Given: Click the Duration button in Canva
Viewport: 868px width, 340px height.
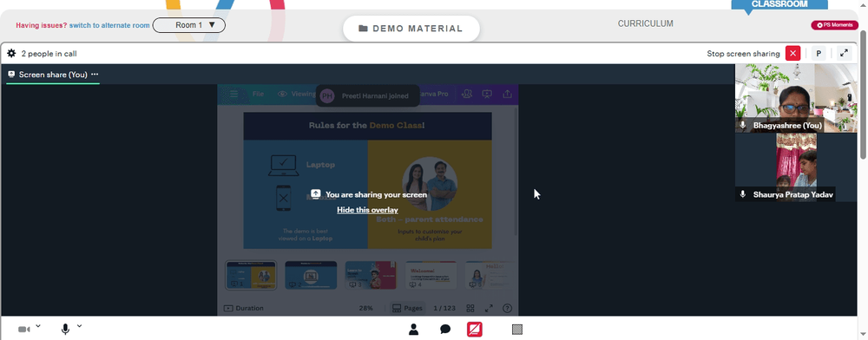Looking at the screenshot, I should (244, 308).
